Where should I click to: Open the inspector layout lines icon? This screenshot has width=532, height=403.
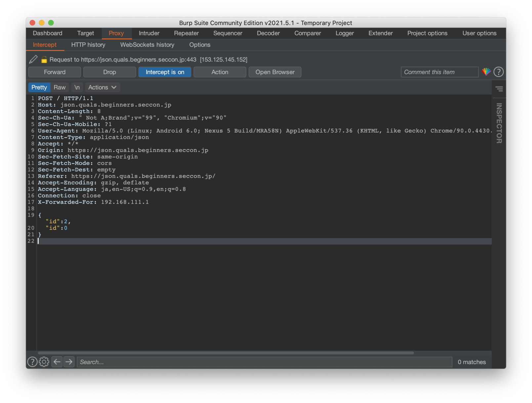pos(499,89)
